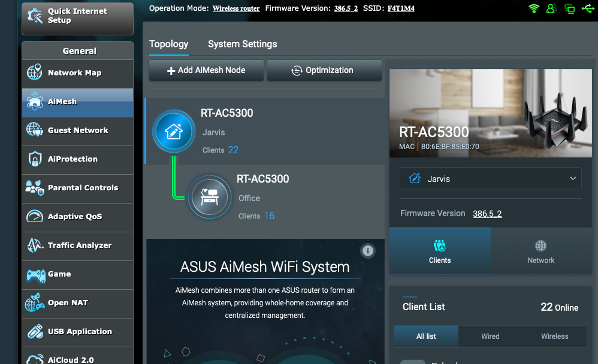Image resolution: width=598 pixels, height=364 pixels.
Task: Select AiMesh in the sidebar
Action: pos(77,103)
